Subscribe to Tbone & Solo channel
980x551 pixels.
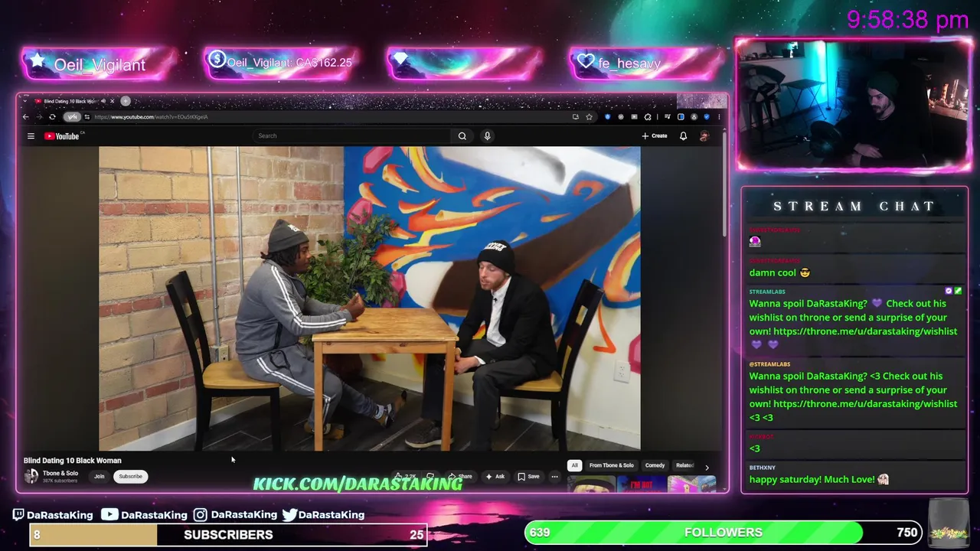130,477
